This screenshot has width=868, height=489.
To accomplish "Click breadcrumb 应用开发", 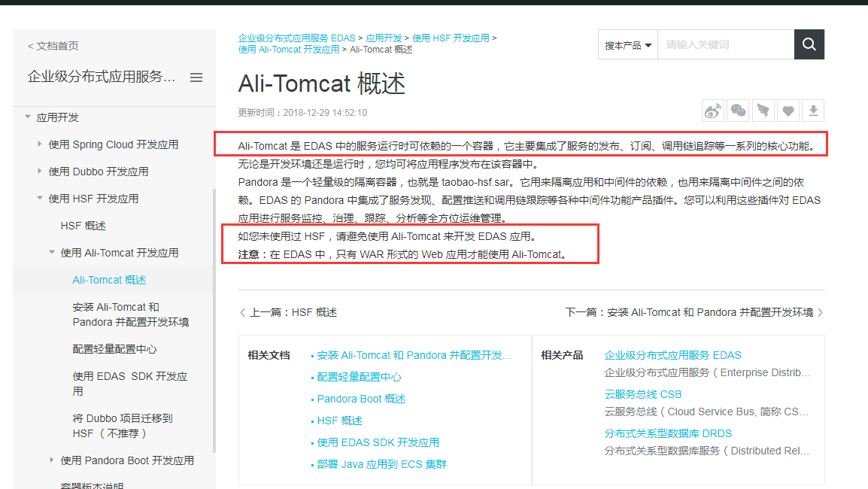I will click(384, 38).
